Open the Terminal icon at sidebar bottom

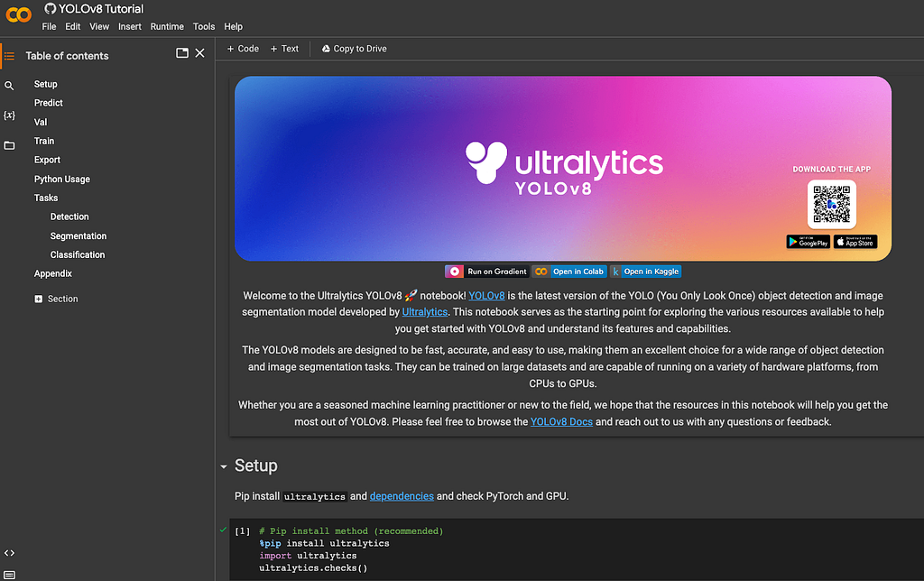(x=9, y=575)
